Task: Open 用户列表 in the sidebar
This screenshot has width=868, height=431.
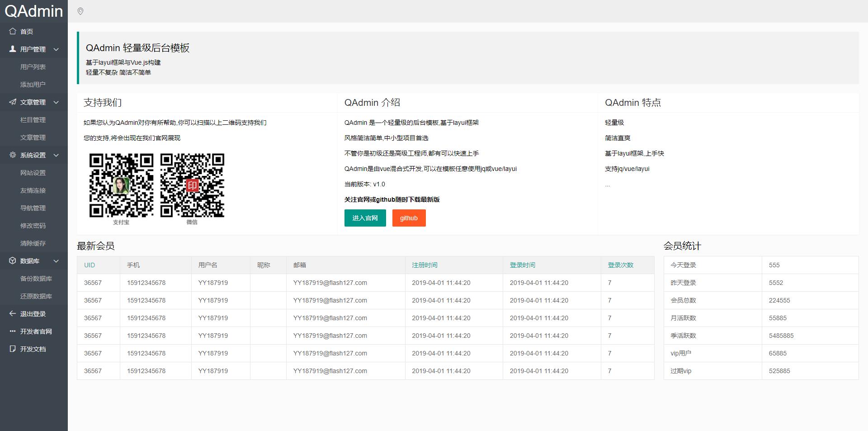Action: click(33, 67)
